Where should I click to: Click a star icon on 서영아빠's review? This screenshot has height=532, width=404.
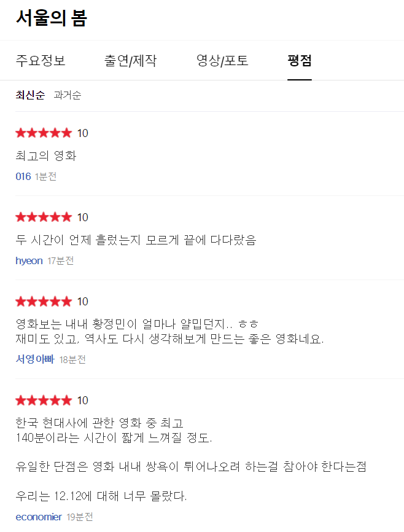click(43, 301)
